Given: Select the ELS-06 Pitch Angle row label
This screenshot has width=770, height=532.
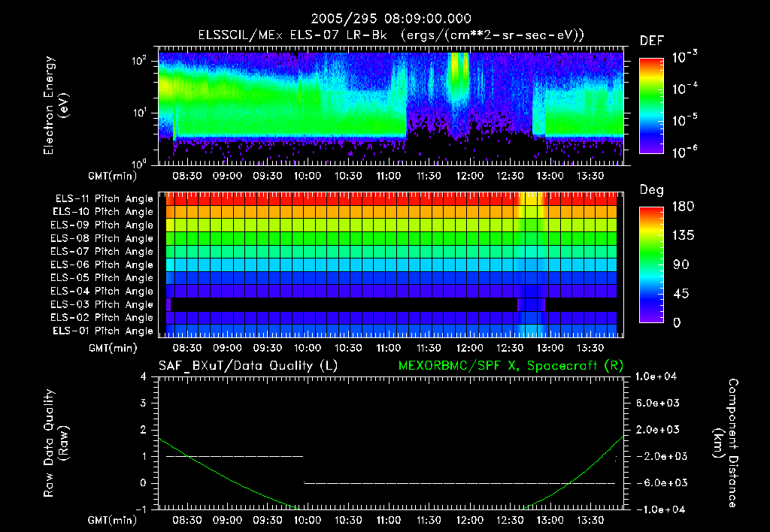Looking at the screenshot, I should pyautogui.click(x=102, y=264).
